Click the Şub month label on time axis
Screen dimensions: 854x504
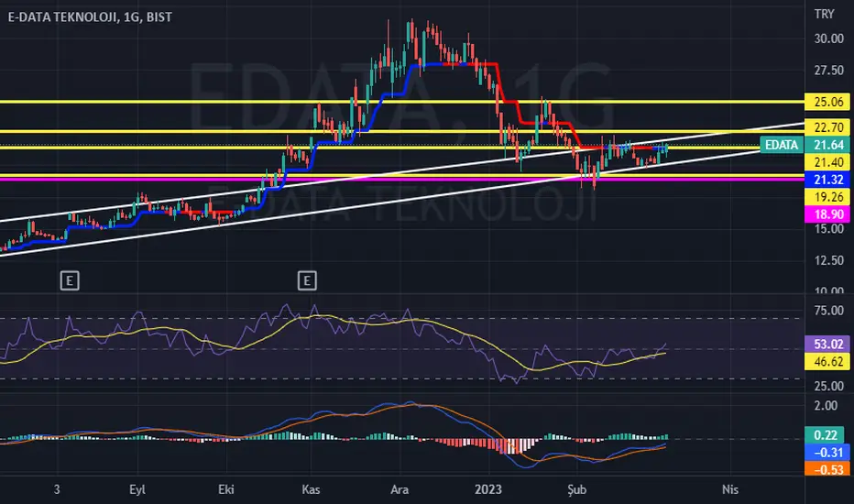click(x=576, y=489)
